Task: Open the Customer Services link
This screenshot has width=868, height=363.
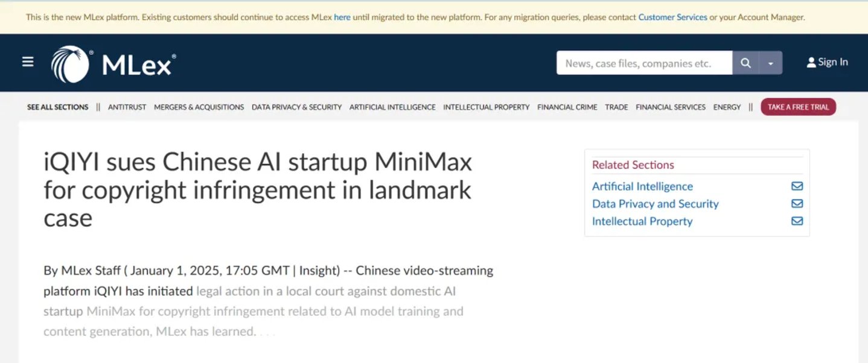Action: [672, 17]
